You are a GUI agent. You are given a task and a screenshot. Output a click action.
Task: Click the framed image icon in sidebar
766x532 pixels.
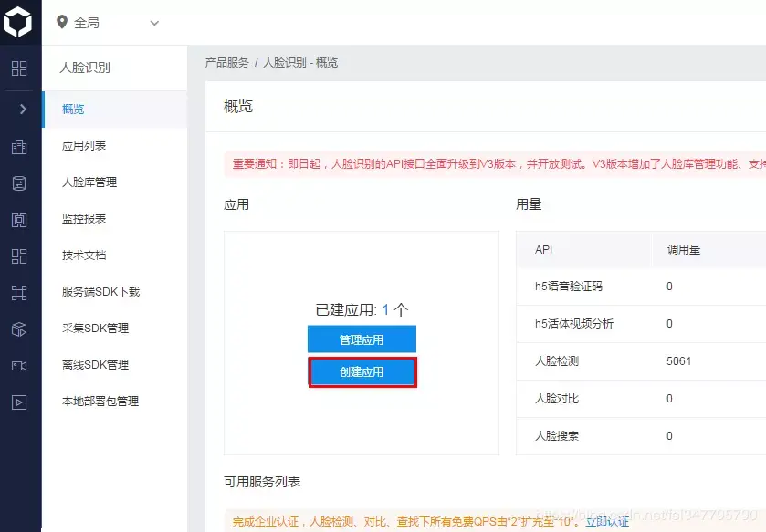pyautogui.click(x=19, y=219)
